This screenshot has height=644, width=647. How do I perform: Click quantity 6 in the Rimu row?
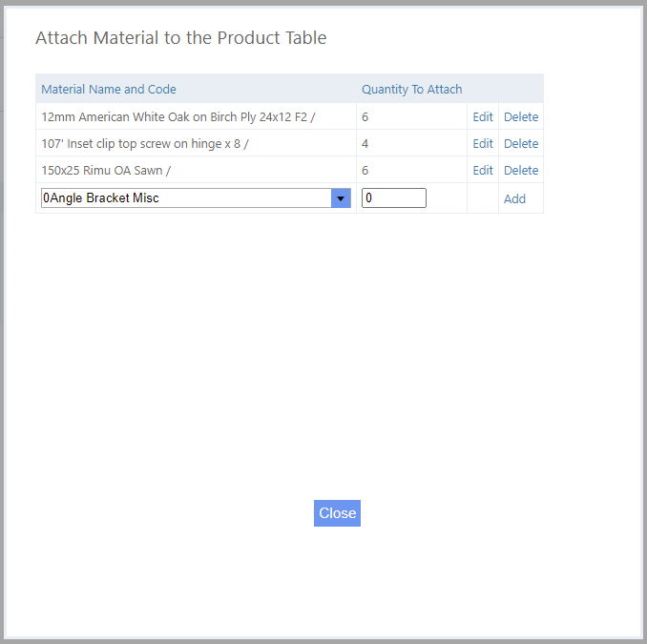pyautogui.click(x=365, y=170)
